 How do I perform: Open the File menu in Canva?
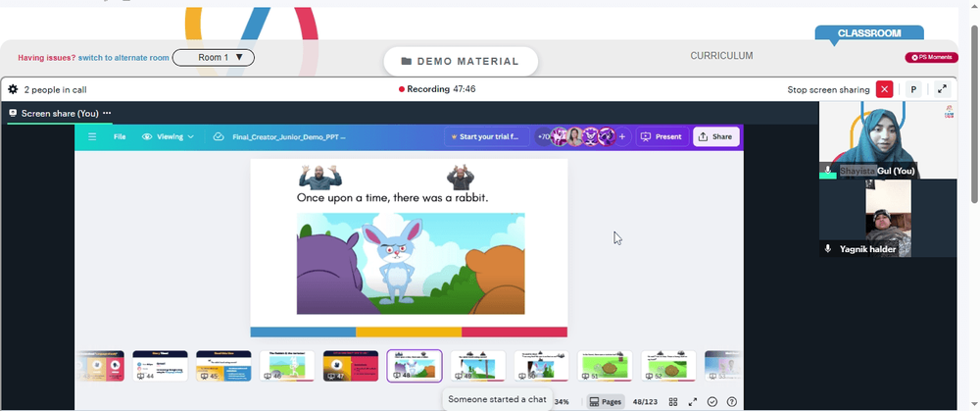[120, 136]
